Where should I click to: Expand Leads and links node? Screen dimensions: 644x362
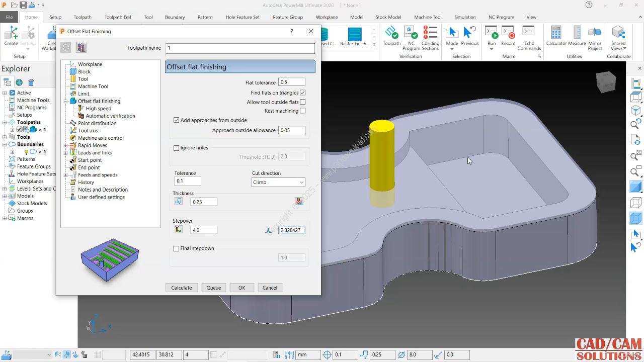(65, 153)
